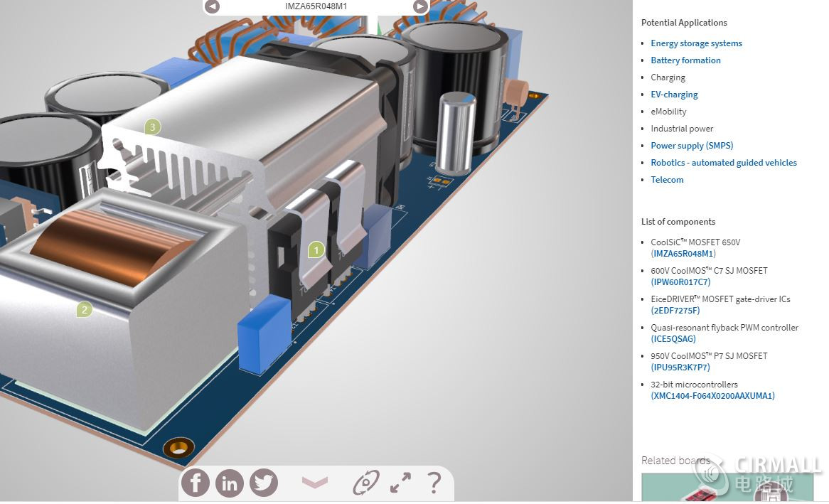Open the 2EDF7275F gate-driver link
Viewport: 829px width, 504px height.
(x=675, y=311)
